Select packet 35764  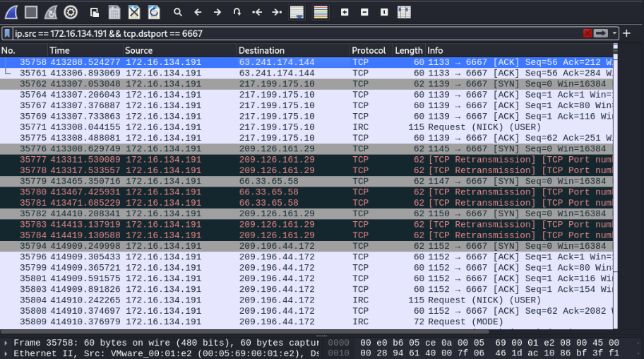[x=306, y=95]
